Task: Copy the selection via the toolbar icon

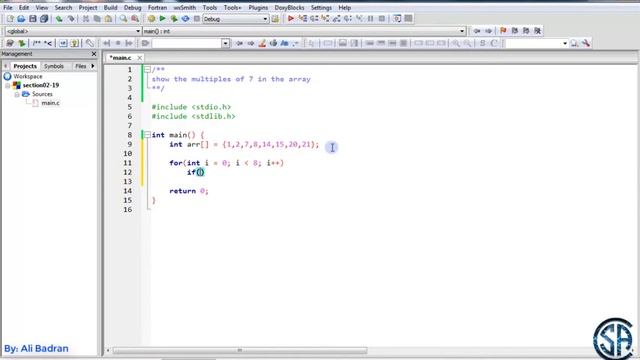Action: 97,19
